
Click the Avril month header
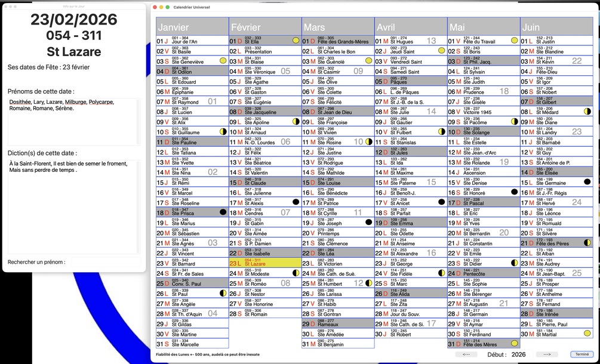click(411, 26)
